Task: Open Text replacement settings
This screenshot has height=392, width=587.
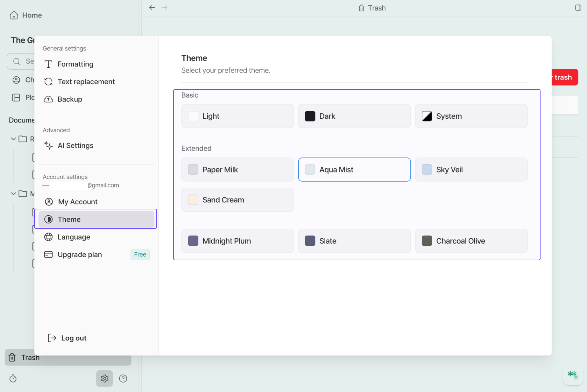Action: 96,81
